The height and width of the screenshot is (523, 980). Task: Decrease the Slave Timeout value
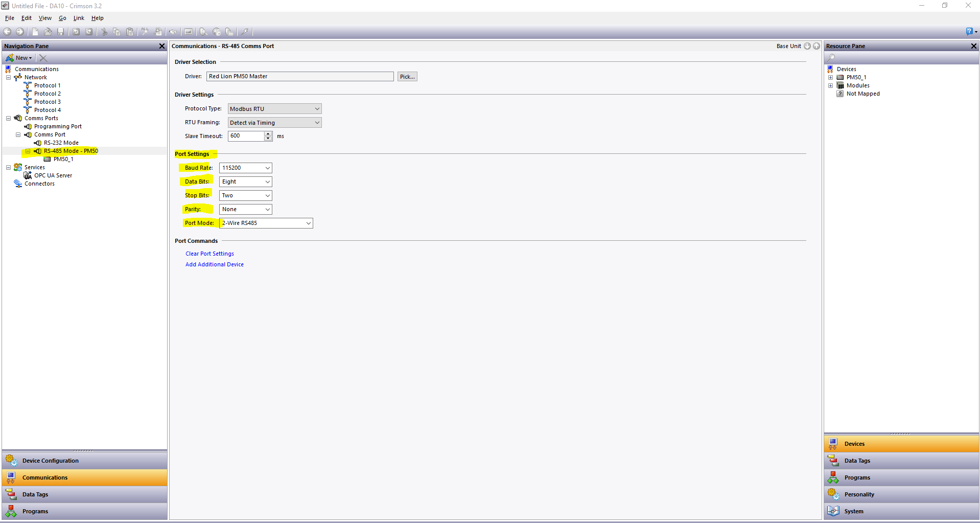click(x=268, y=139)
